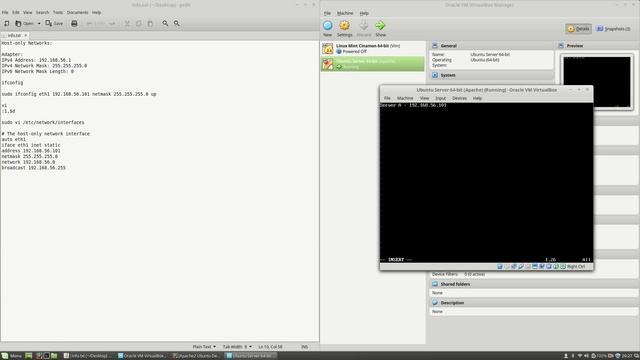The height and width of the screenshot is (360, 640).
Task: Copy selected text in gedit toolbar
Action: click(x=139, y=24)
